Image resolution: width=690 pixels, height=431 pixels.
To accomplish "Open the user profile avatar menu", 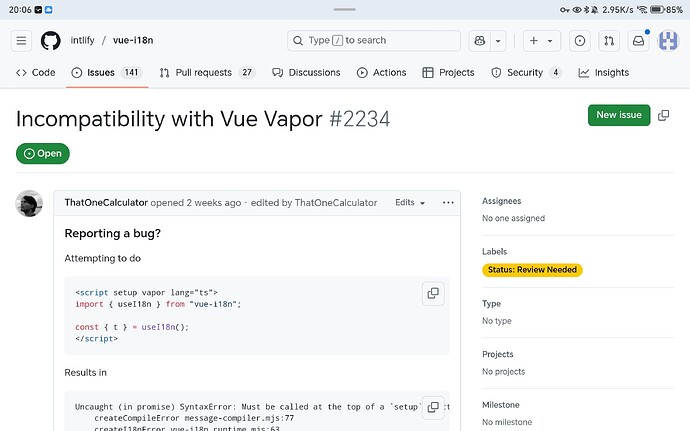I will [668, 41].
